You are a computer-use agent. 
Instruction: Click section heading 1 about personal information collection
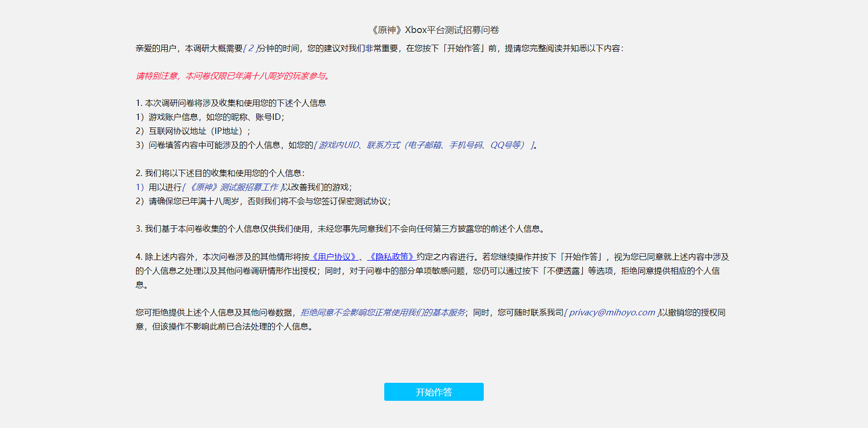230,102
